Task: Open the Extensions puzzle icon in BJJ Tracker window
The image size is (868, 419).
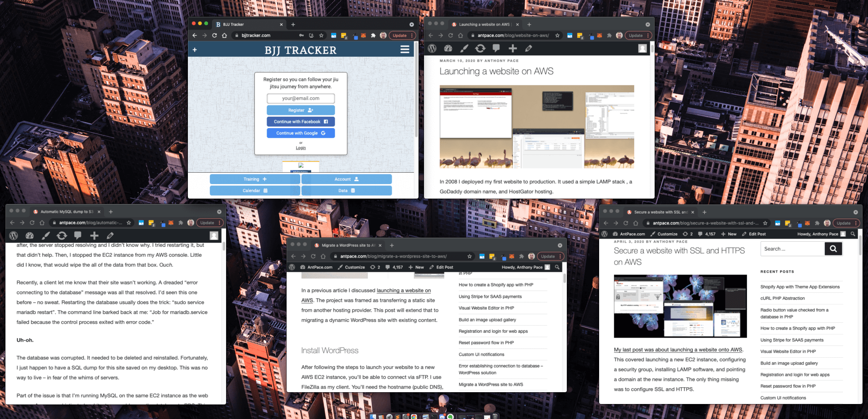Action: 373,35
